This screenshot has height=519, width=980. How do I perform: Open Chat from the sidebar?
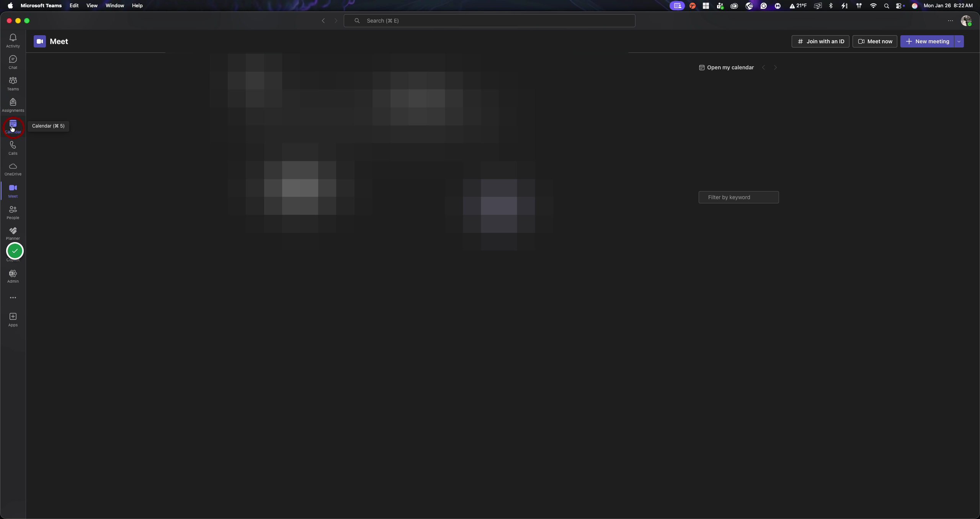[x=13, y=62]
